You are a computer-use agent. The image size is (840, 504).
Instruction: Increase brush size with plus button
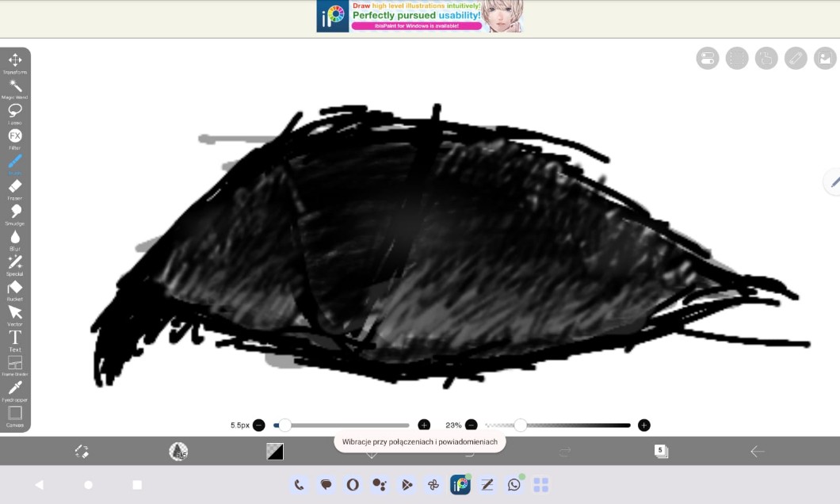[x=424, y=426]
